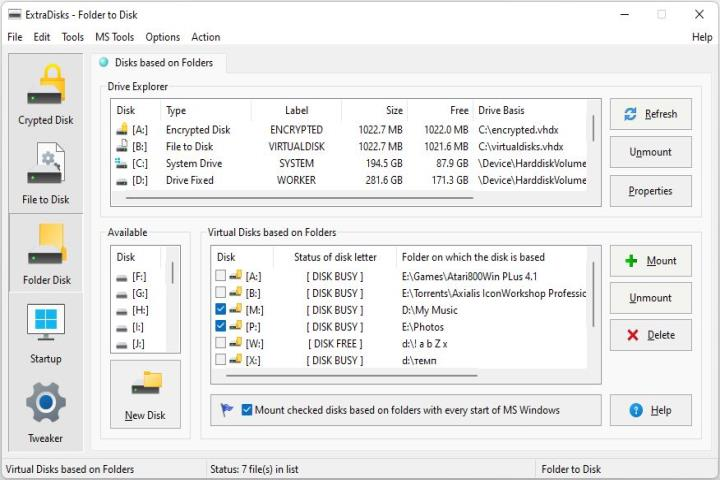This screenshot has width=720, height=480.
Task: Click the system drive icon for C:
Action: coord(122,163)
